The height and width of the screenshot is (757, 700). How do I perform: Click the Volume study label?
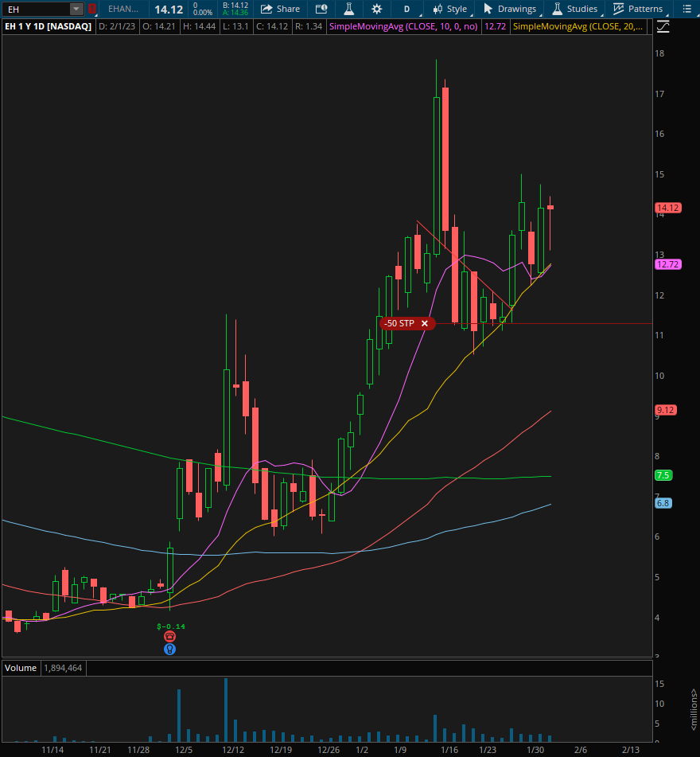(21, 668)
